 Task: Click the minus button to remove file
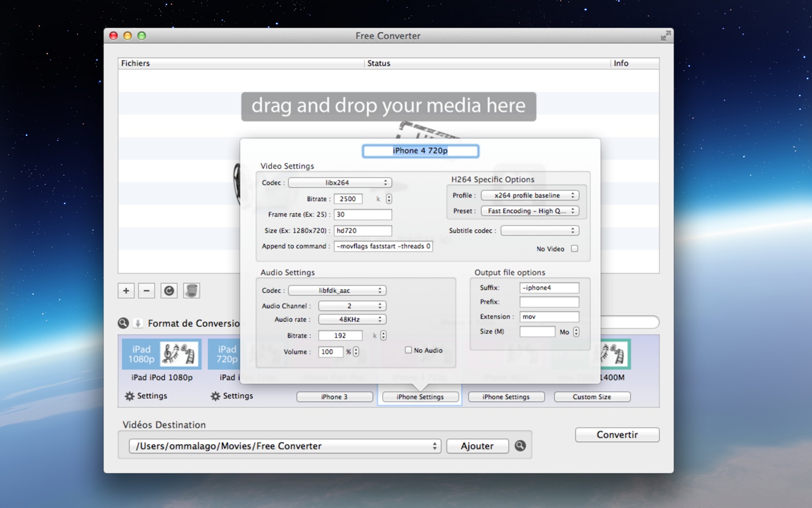click(x=146, y=291)
